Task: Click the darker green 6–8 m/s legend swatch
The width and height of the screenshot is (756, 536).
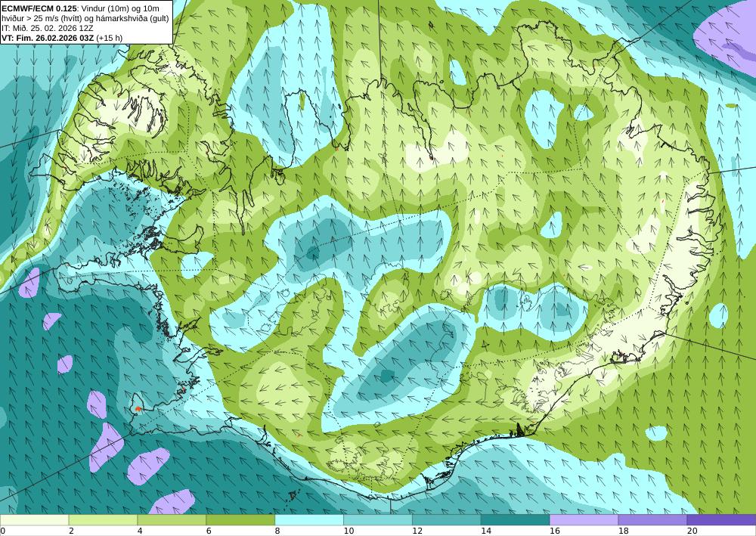Action: click(240, 520)
